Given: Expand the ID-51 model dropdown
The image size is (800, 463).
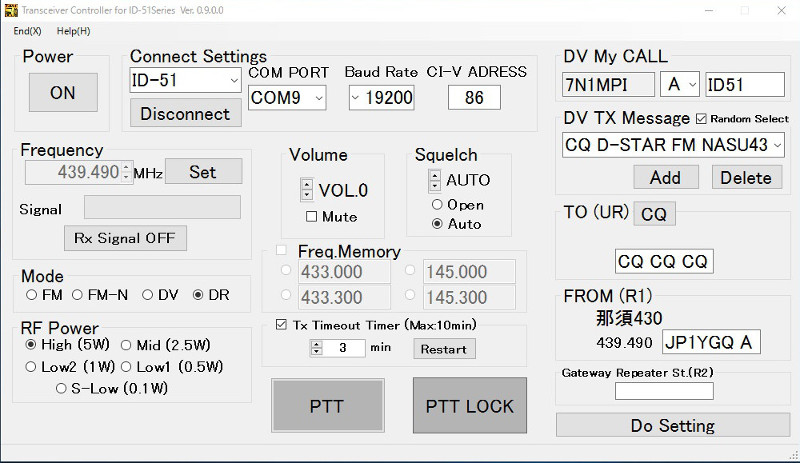Looking at the screenshot, I should click(234, 81).
